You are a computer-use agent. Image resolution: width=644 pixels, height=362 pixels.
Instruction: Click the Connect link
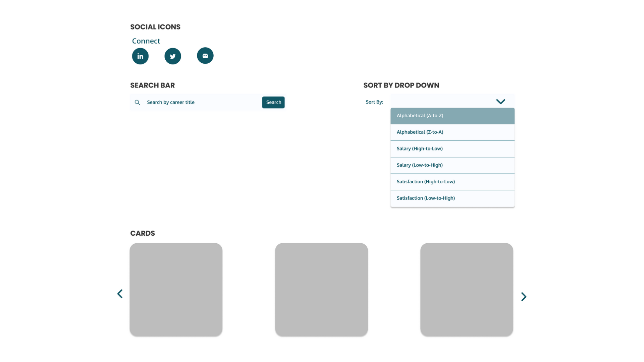(x=146, y=41)
